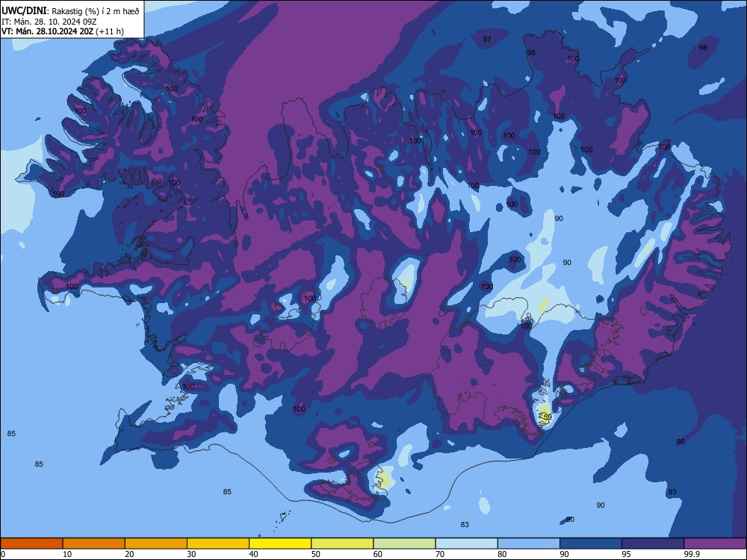Select the 20–30 amber legend swatch
This screenshot has width=747, height=560.
click(156, 544)
